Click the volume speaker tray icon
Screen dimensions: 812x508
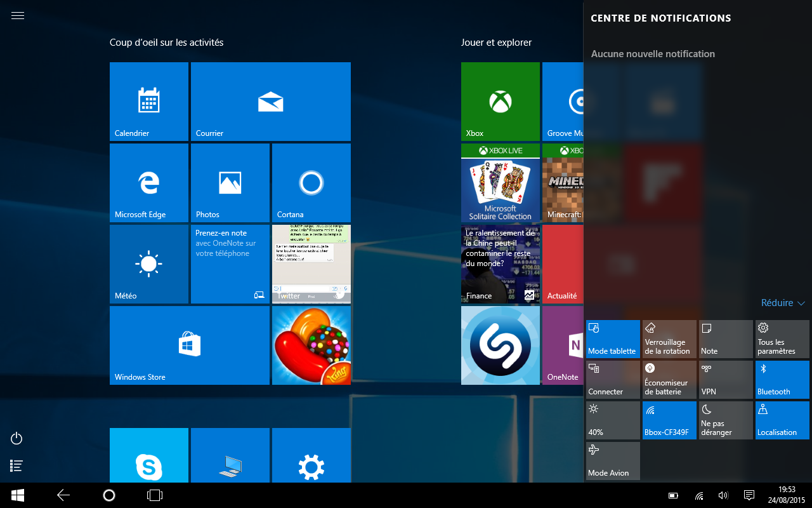(723, 495)
